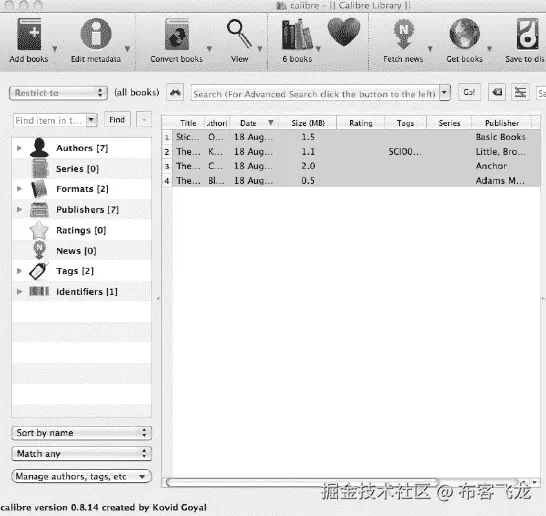Click the Go! search button

tap(469, 92)
